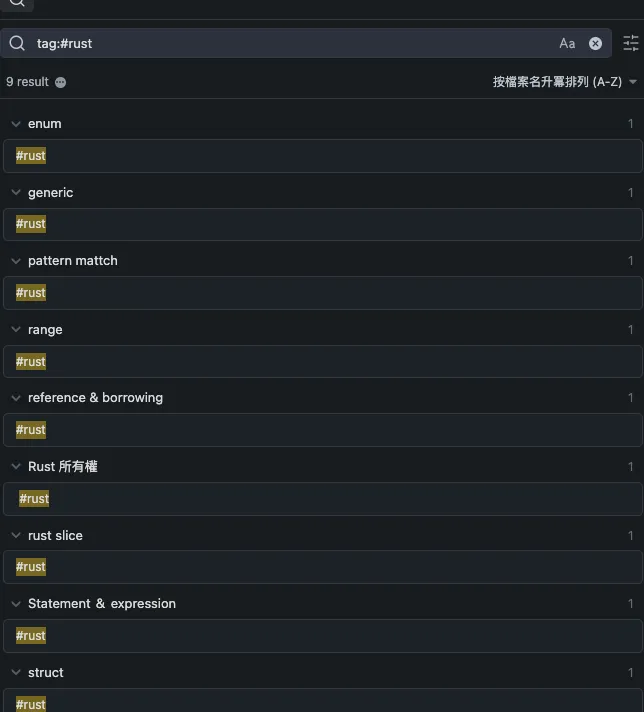Collapse the struct result chevron
The image size is (644, 712).
click(15, 673)
